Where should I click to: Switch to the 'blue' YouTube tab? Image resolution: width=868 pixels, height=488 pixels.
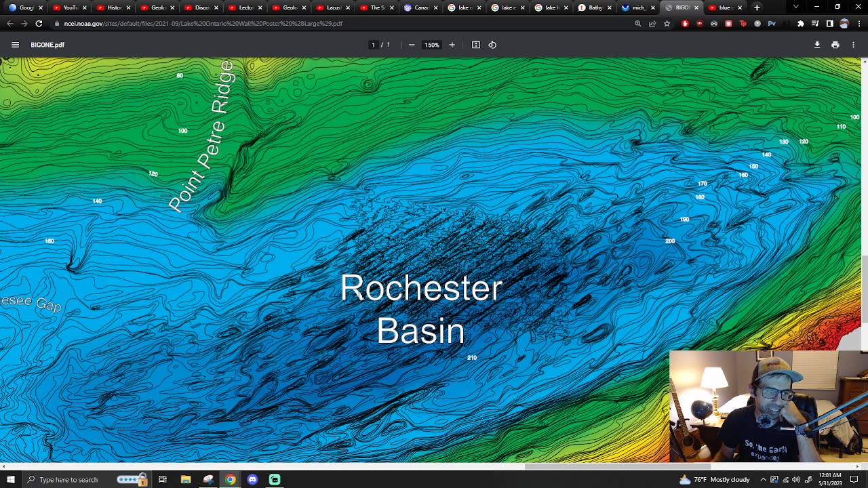[724, 7]
